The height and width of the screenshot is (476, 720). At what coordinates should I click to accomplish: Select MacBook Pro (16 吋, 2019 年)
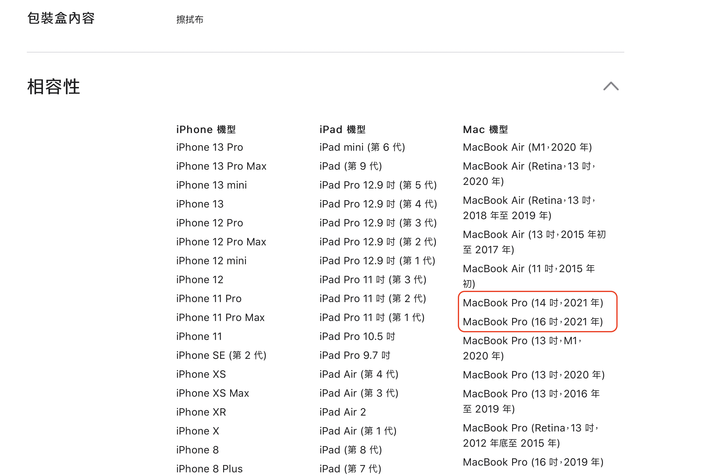click(533, 462)
